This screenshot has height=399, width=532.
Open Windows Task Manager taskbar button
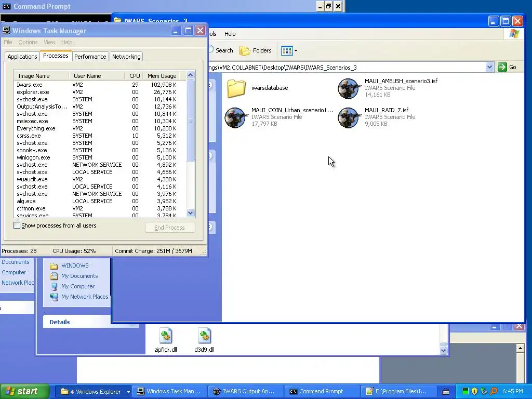click(169, 392)
